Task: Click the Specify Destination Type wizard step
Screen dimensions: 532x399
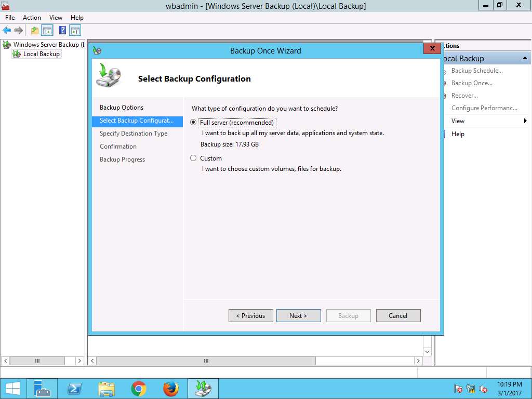Action: click(x=134, y=134)
